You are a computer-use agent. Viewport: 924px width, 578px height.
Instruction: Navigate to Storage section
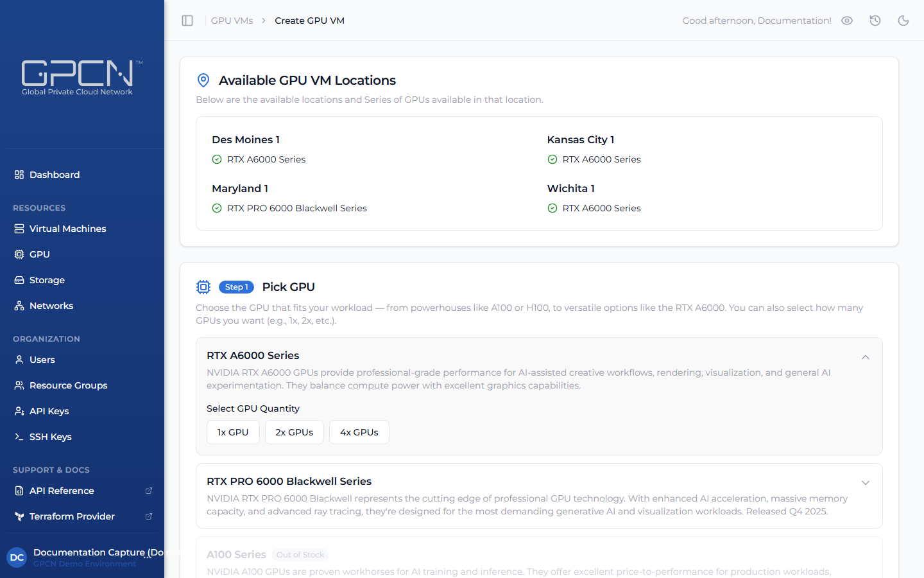pos(82,280)
